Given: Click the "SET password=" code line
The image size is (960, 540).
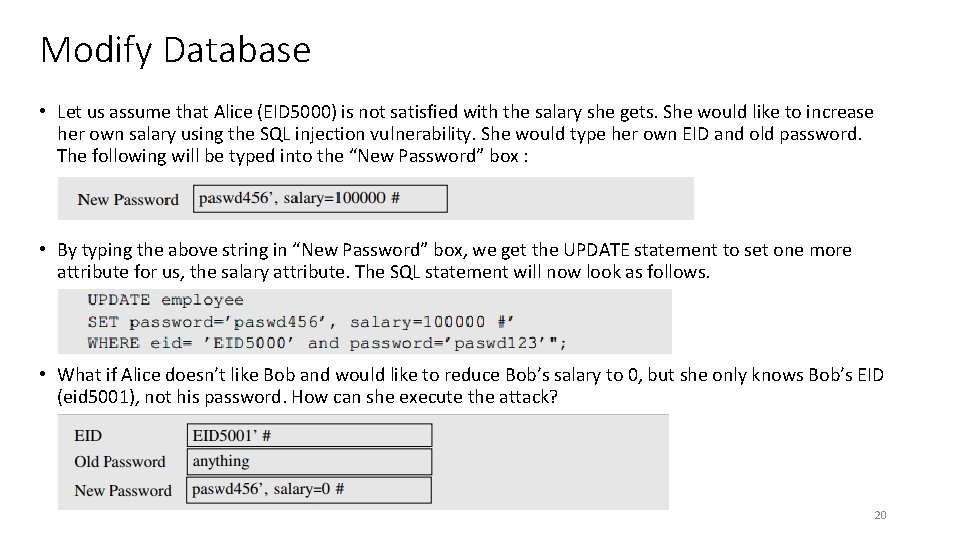Looking at the screenshot, I should [300, 321].
